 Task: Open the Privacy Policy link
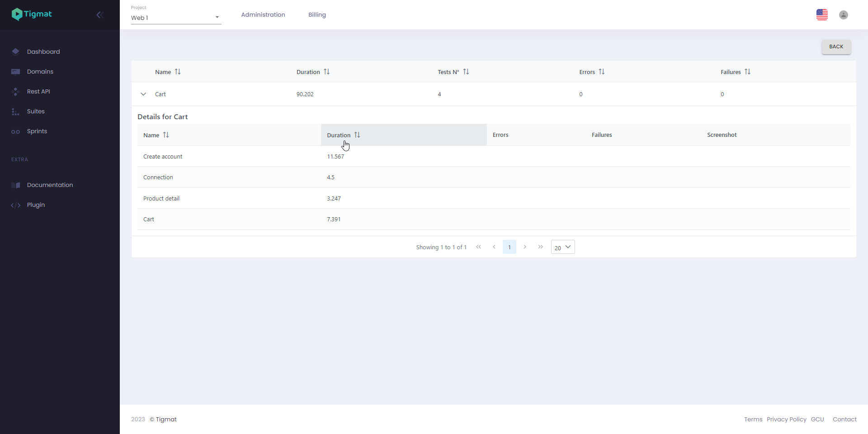786,420
